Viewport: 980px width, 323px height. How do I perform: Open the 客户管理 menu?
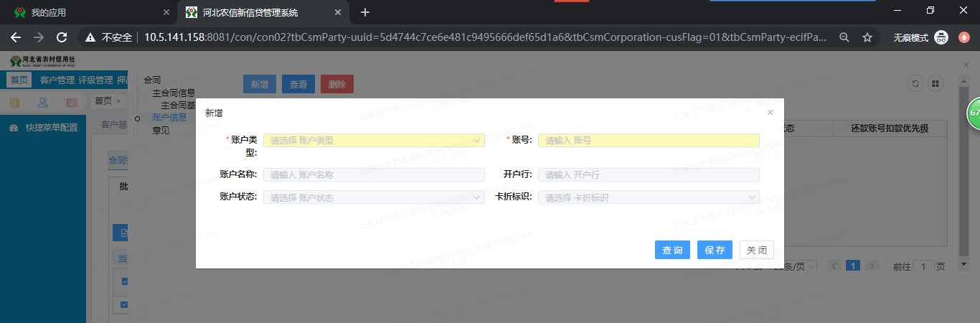pyautogui.click(x=57, y=80)
